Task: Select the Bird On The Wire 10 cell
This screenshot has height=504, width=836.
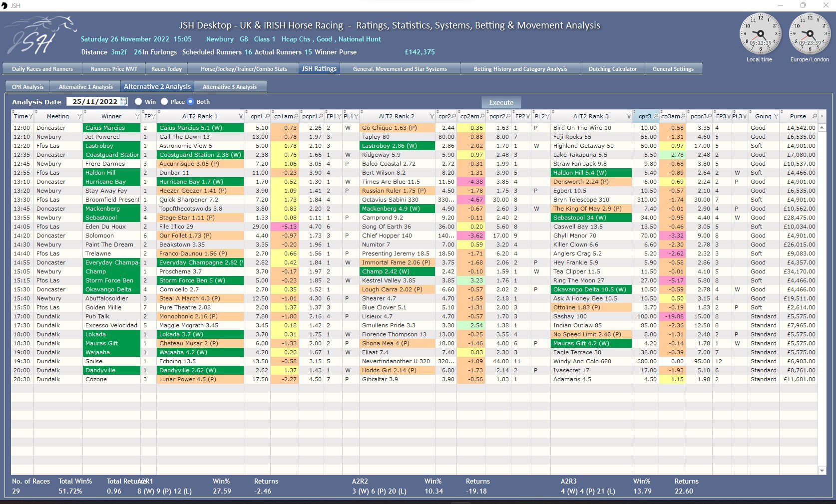Action: pos(591,128)
